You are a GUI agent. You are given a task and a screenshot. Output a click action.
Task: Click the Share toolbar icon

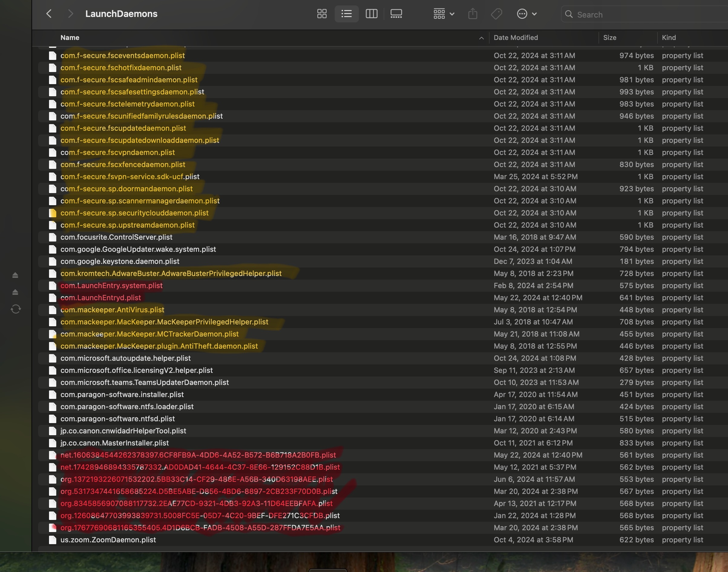pos(473,14)
